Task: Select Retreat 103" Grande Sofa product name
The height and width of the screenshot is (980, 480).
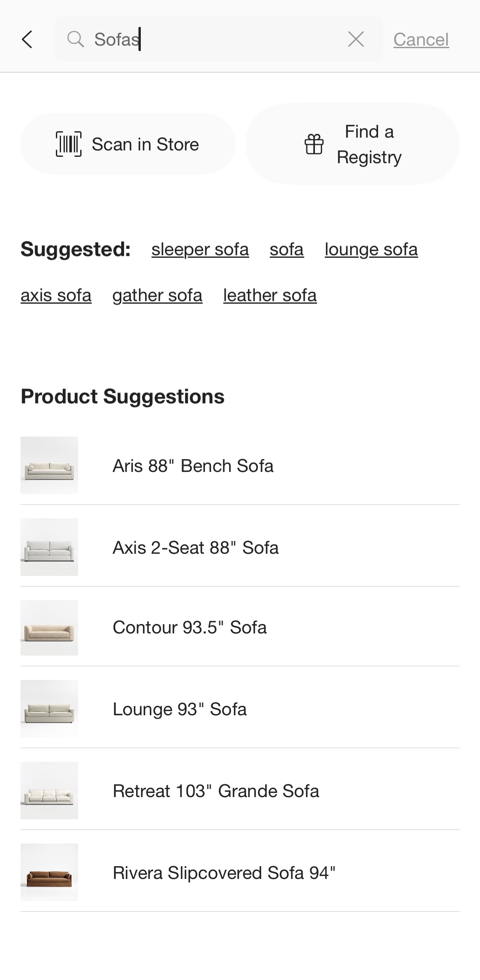Action: [x=215, y=791]
